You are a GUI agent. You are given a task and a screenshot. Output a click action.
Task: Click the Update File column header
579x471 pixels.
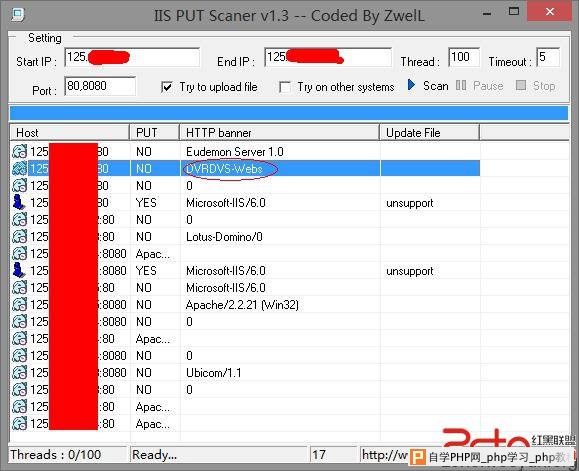point(430,133)
